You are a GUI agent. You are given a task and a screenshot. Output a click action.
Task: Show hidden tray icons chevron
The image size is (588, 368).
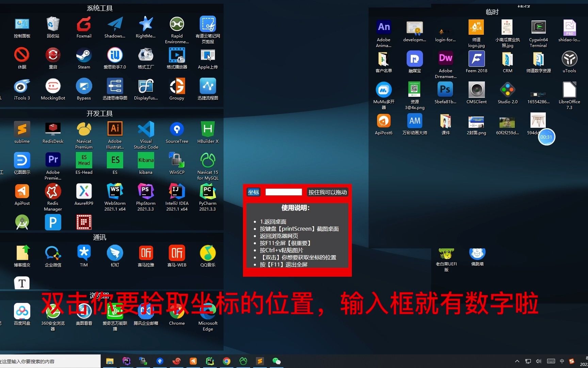[517, 361]
